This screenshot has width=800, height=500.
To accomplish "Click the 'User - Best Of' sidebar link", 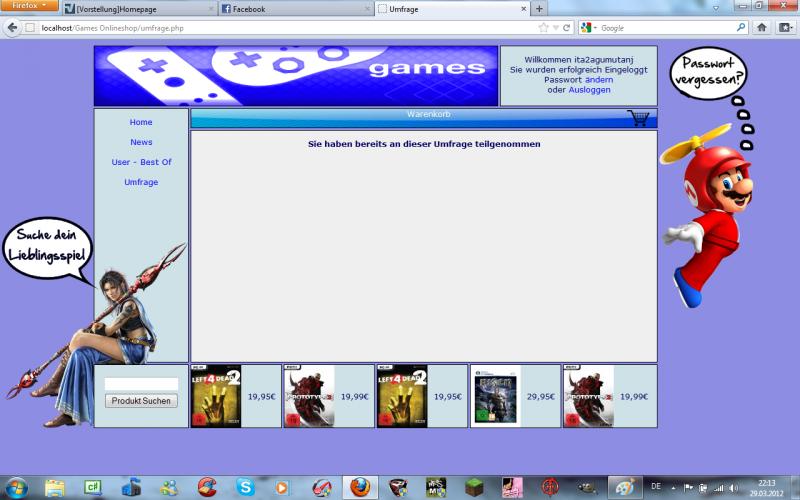I will pos(141,162).
